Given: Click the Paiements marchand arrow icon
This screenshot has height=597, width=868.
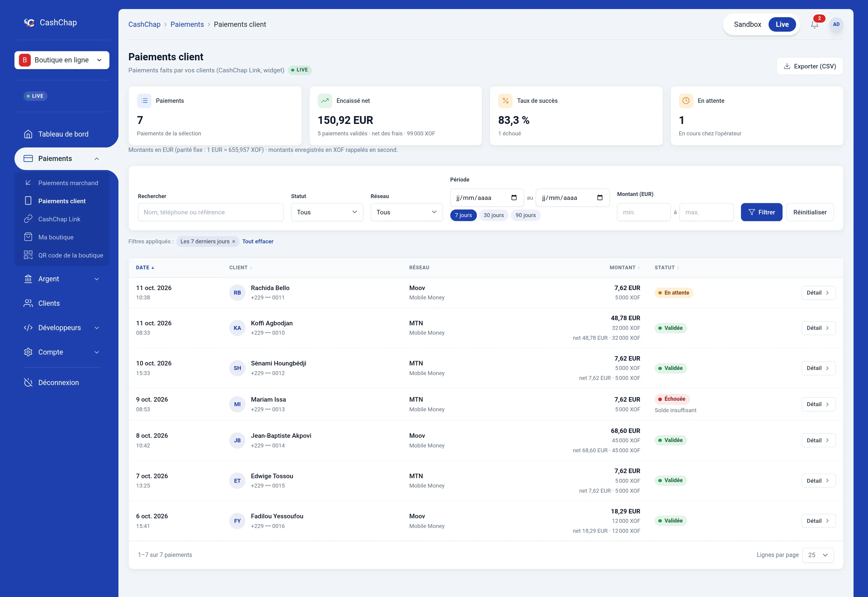Looking at the screenshot, I should pos(28,182).
